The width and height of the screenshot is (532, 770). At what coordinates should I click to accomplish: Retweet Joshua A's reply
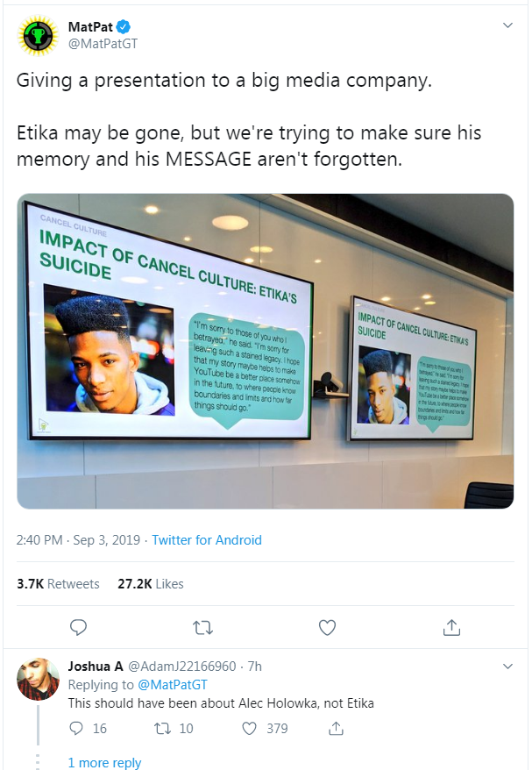[x=162, y=728]
